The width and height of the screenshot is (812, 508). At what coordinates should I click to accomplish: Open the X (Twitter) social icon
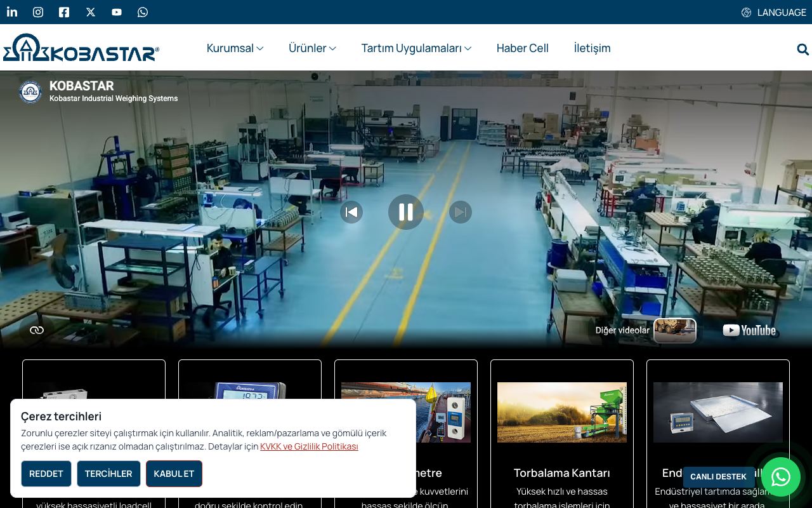91,12
